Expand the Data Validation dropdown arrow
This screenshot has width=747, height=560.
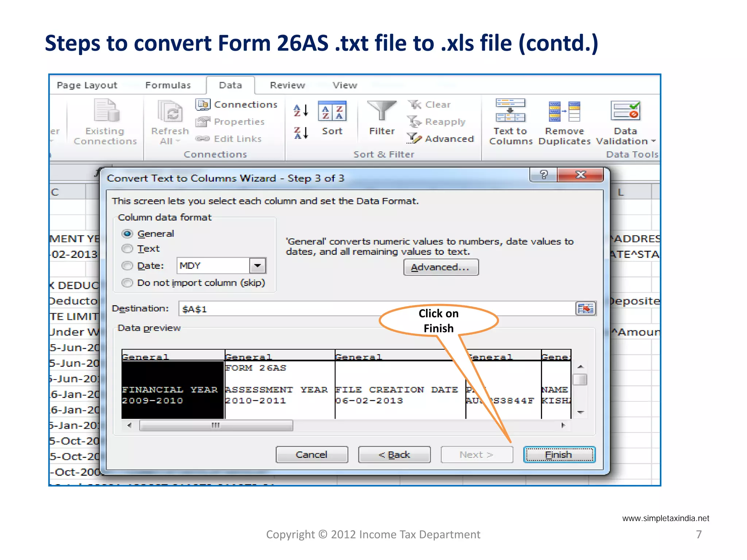pyautogui.click(x=653, y=141)
